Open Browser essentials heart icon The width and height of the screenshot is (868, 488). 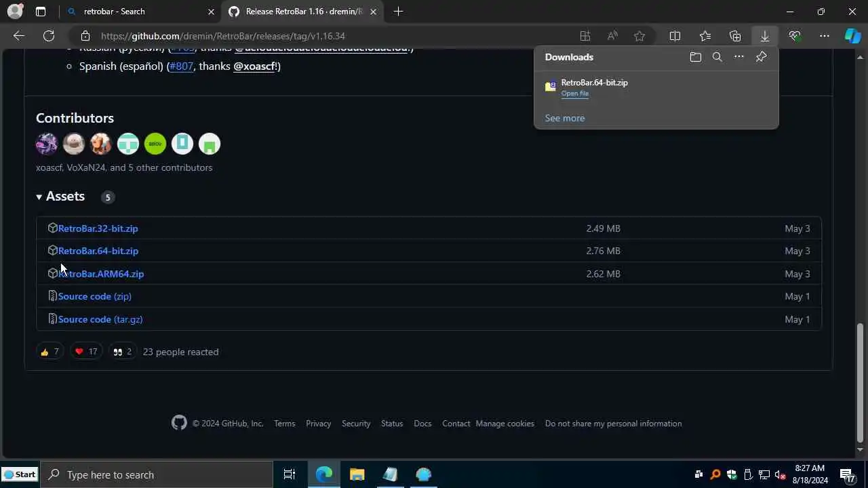795,36
